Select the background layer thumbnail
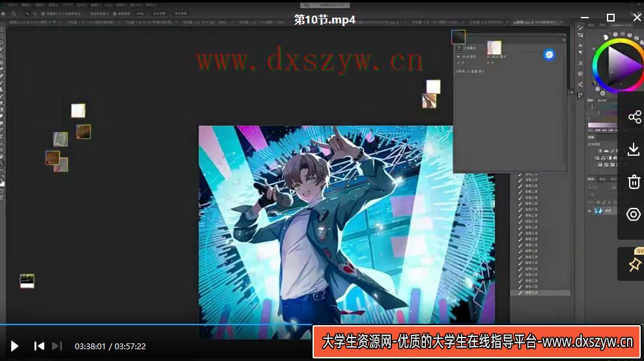Screen dimensions: 644x361 point(598,211)
